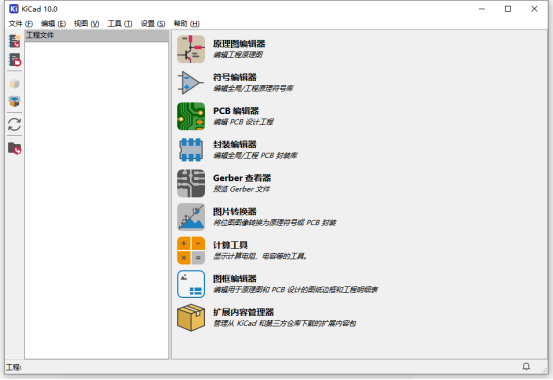This screenshot has height=380, width=553.
Task: Open the 工具 (T) menu
Action: (120, 24)
